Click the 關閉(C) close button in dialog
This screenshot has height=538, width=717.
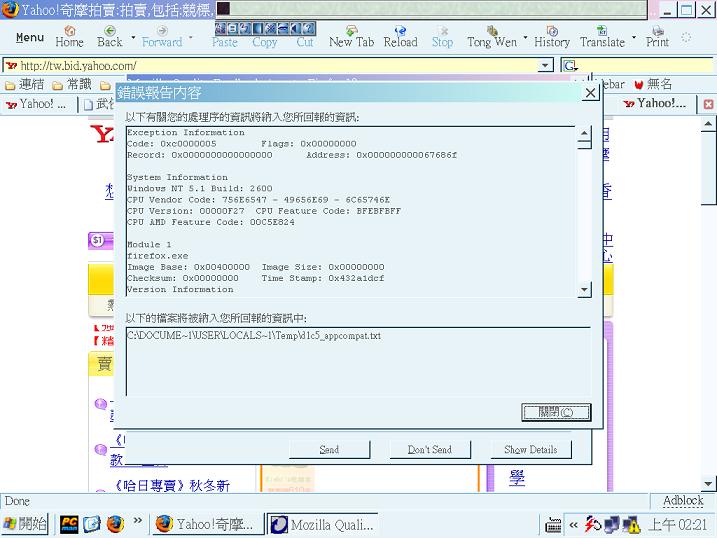(x=556, y=412)
